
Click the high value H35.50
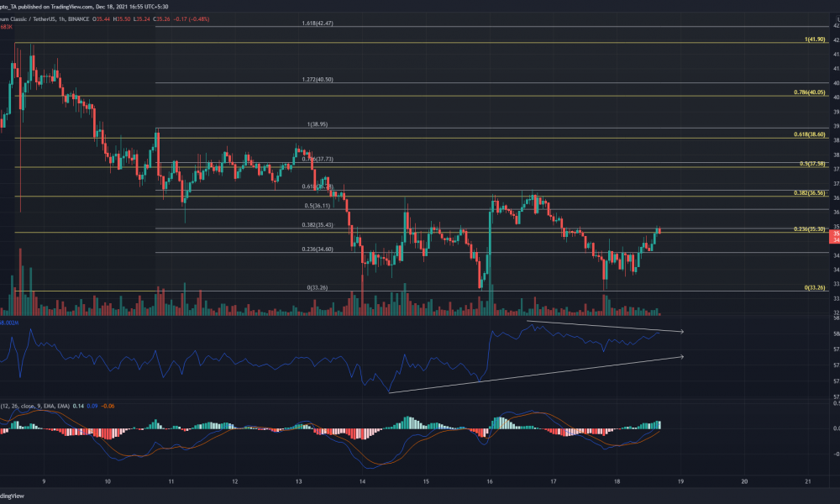click(x=122, y=19)
